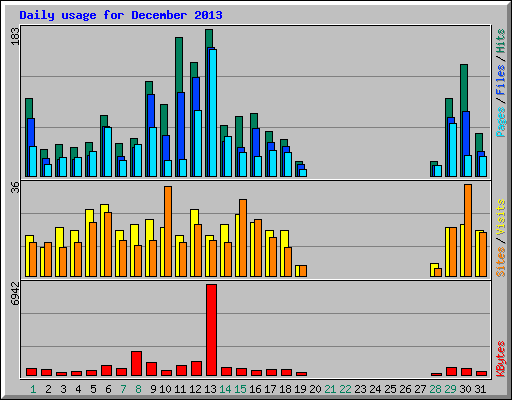This screenshot has width=512, height=400.
Task: Click green day label '8' on the x-axis
Action: 138,389
